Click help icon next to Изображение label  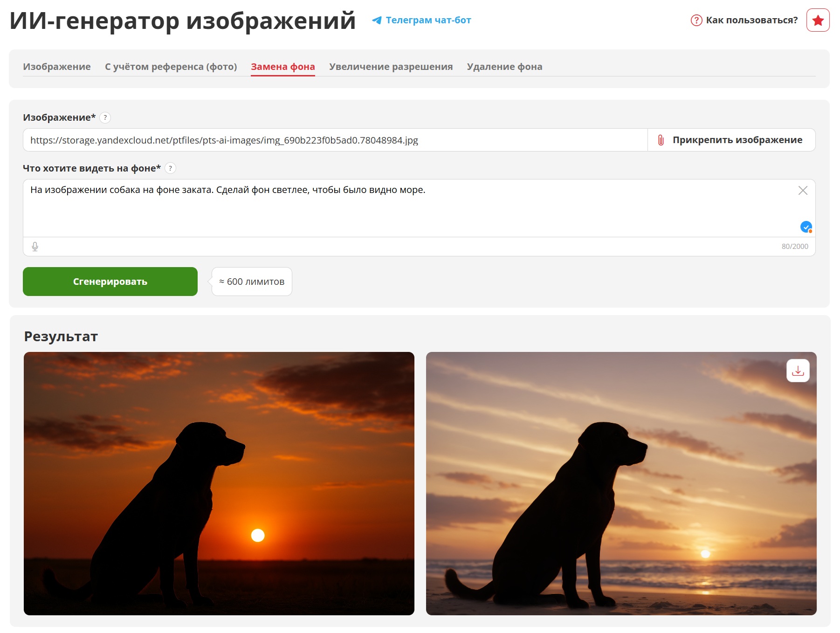click(x=105, y=117)
